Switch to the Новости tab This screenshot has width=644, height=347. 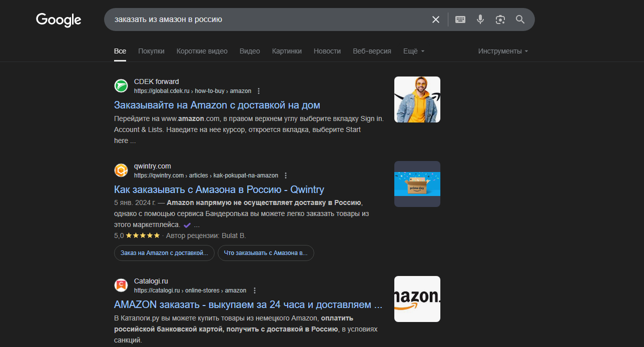[x=327, y=51]
